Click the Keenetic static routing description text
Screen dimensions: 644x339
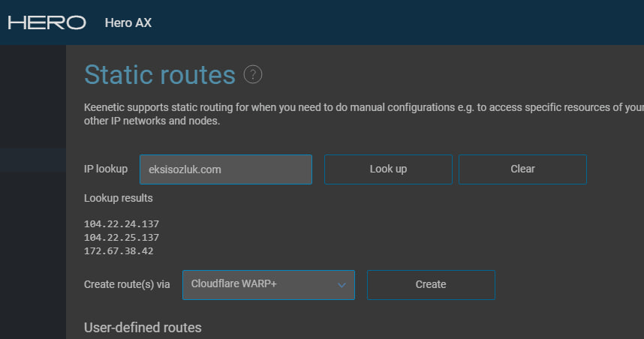(364, 114)
